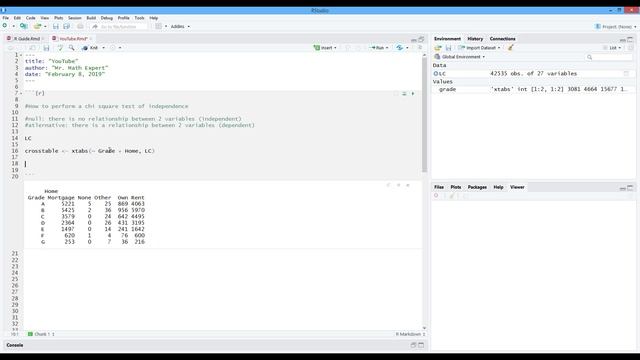This screenshot has width=640, height=360.
Task: Click Run All Chunks Above icon
Action: (404, 93)
